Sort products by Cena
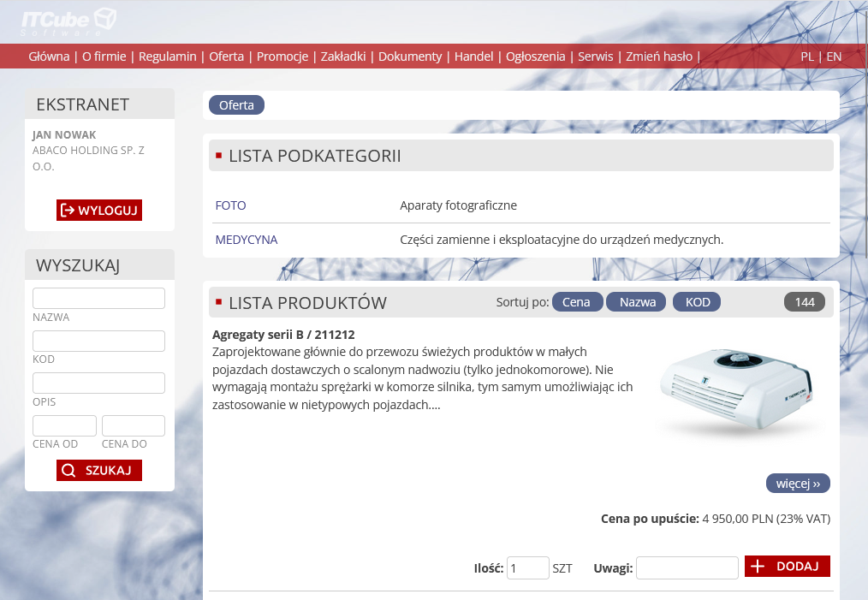 (576, 302)
